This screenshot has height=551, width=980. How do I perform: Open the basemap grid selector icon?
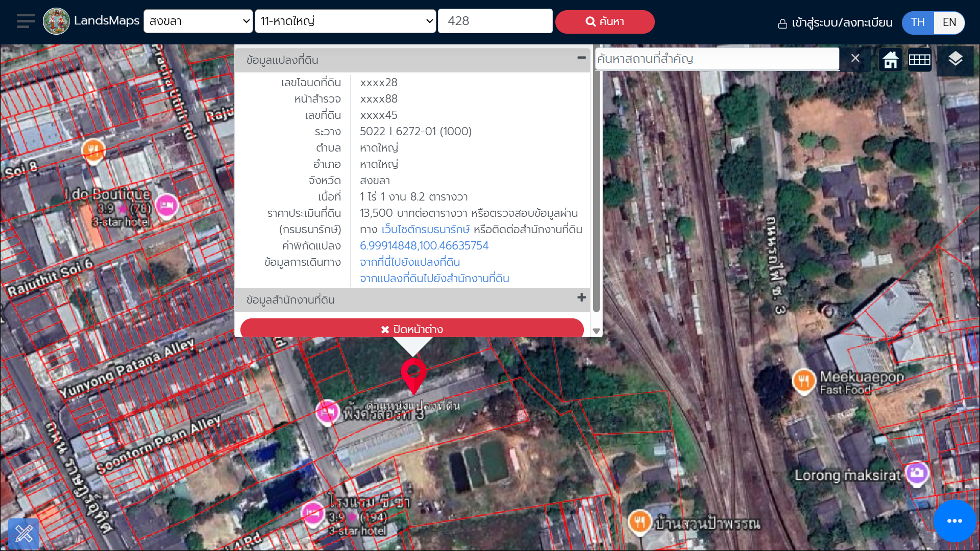point(919,60)
